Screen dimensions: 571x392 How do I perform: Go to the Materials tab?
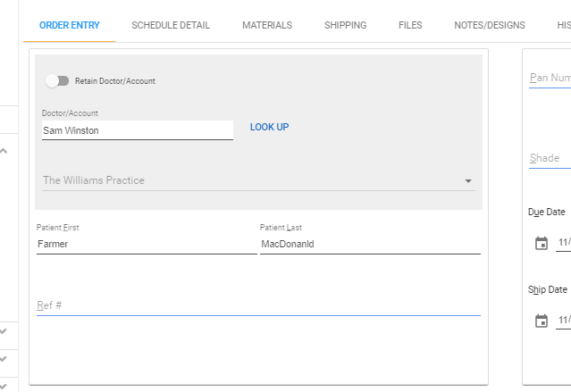(267, 25)
